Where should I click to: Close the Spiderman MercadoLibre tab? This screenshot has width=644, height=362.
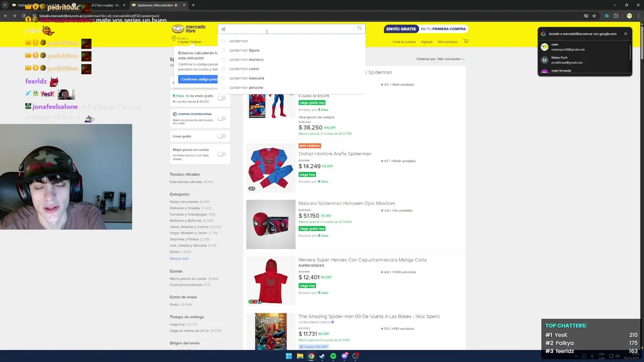click(x=184, y=5)
